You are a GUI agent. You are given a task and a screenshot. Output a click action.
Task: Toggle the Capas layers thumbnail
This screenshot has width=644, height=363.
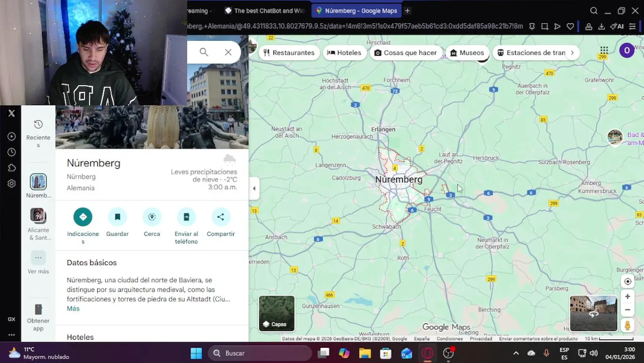tap(277, 314)
